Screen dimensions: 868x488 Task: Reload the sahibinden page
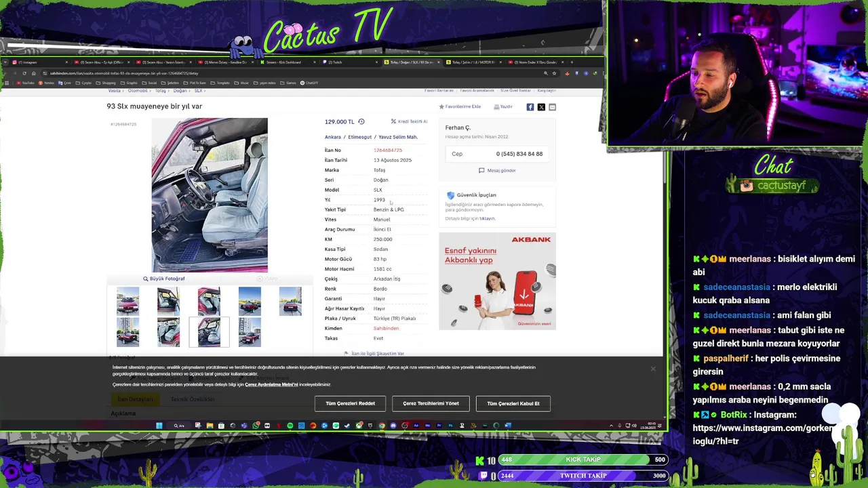click(24, 73)
